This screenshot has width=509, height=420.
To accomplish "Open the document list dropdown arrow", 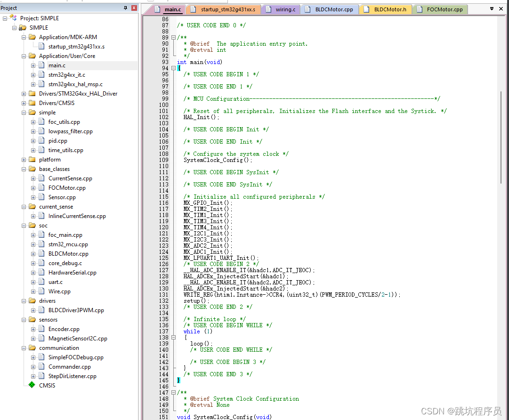I will (x=492, y=9).
